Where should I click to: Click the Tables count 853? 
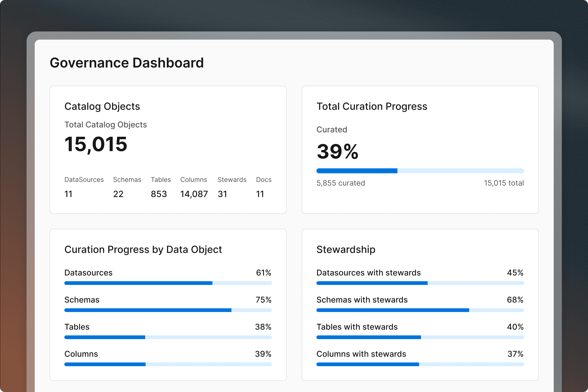159,194
